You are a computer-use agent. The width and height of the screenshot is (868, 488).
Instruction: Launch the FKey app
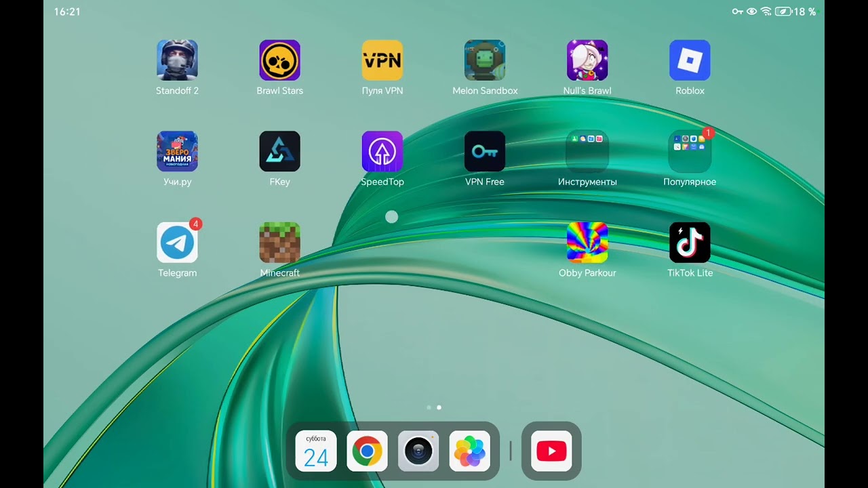click(279, 151)
